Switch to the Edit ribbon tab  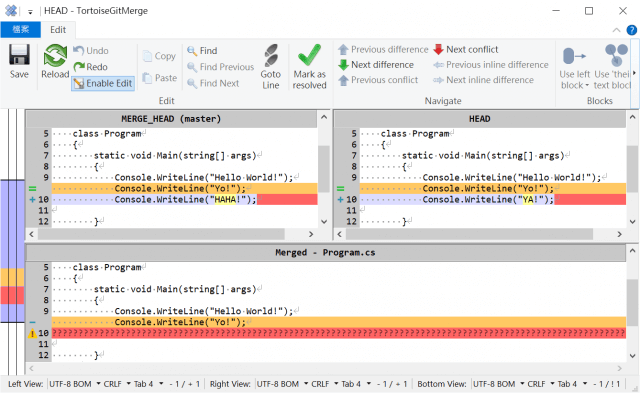click(58, 30)
